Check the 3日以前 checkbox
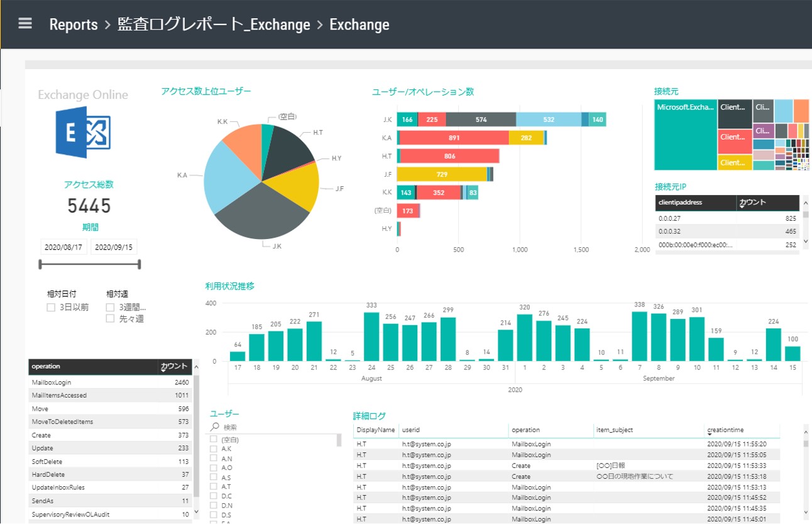 coord(51,308)
